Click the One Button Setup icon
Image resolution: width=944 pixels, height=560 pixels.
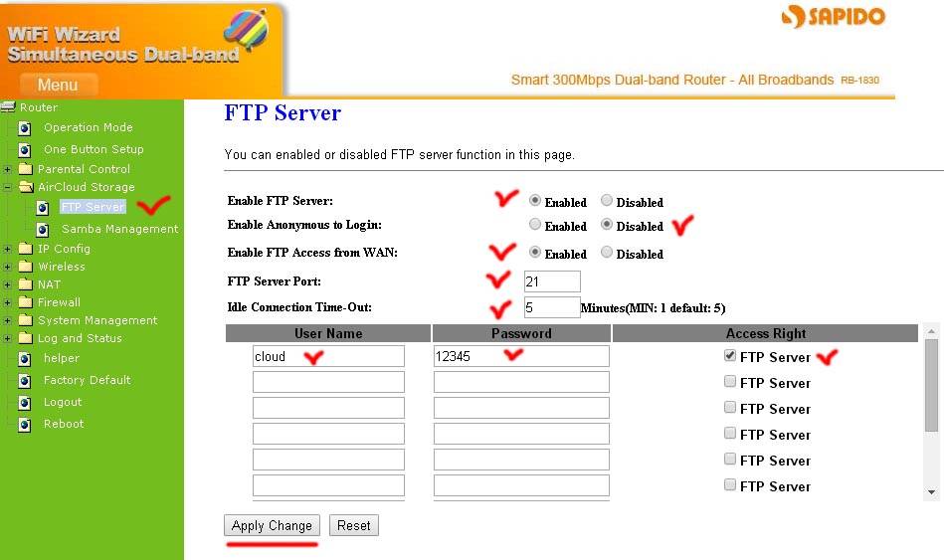point(24,150)
